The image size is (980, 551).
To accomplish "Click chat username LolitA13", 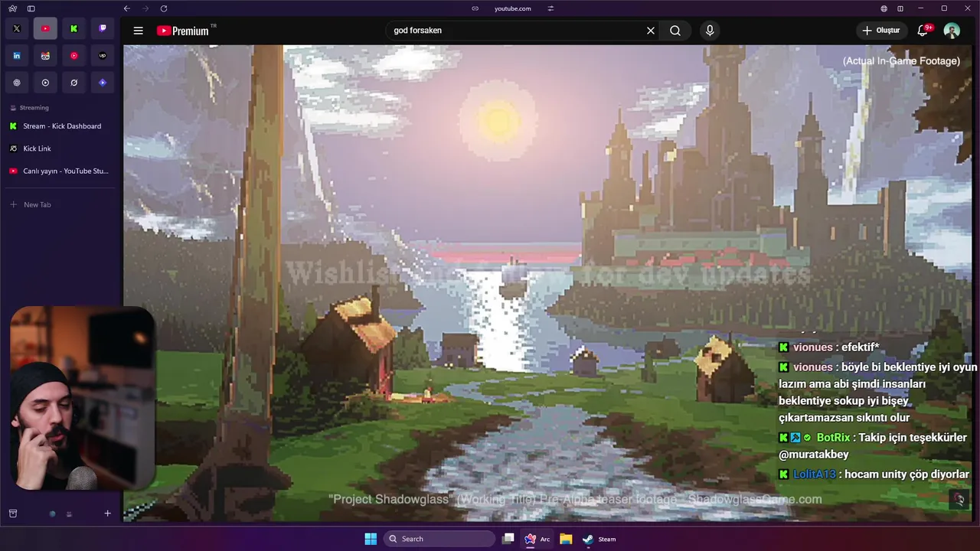I will coord(815,474).
